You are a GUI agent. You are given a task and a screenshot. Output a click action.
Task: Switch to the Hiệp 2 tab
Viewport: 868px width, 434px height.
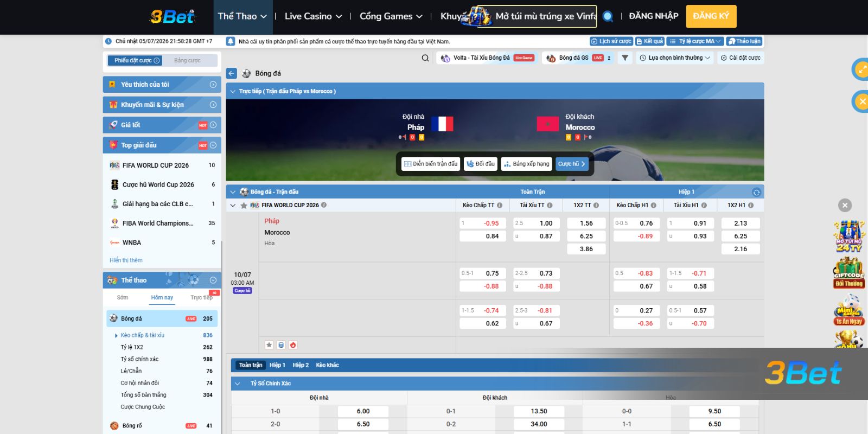[301, 365]
